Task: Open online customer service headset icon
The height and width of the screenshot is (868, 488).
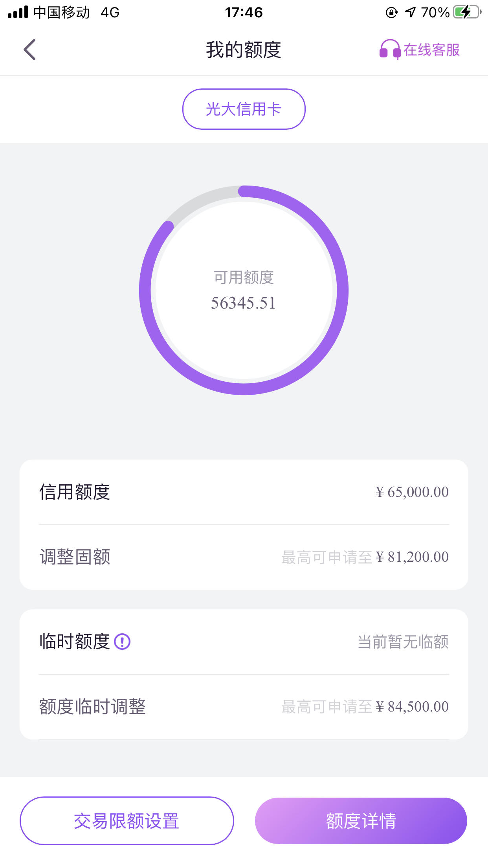Action: [x=390, y=50]
